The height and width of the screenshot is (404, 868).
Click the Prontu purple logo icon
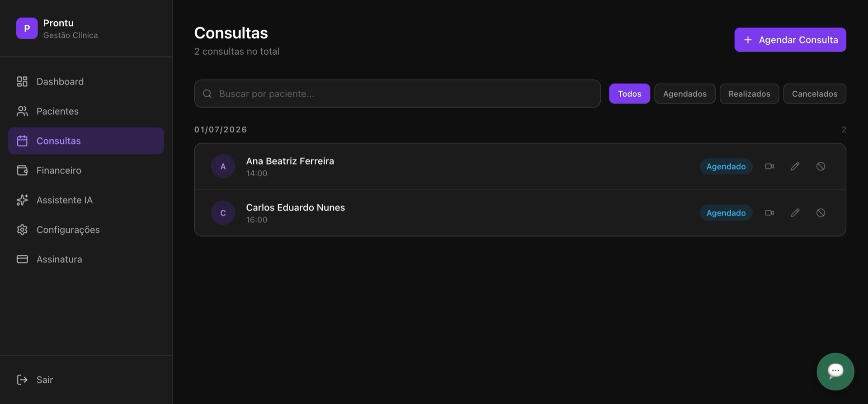coord(27,28)
